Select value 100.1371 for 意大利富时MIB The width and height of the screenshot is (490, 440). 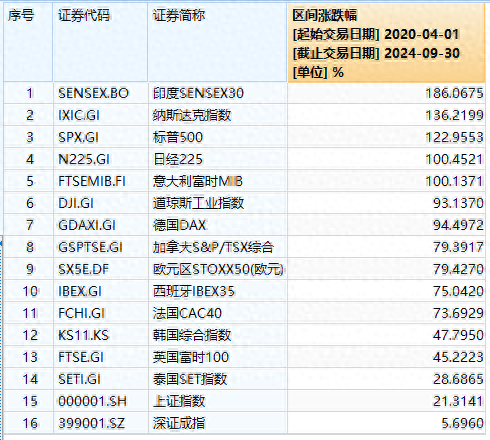386,181
